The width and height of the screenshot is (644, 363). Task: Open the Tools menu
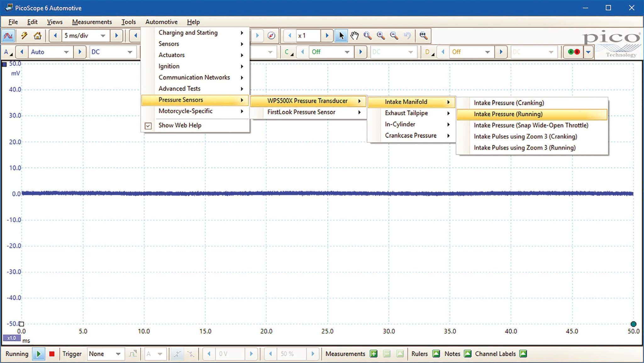[x=128, y=22]
